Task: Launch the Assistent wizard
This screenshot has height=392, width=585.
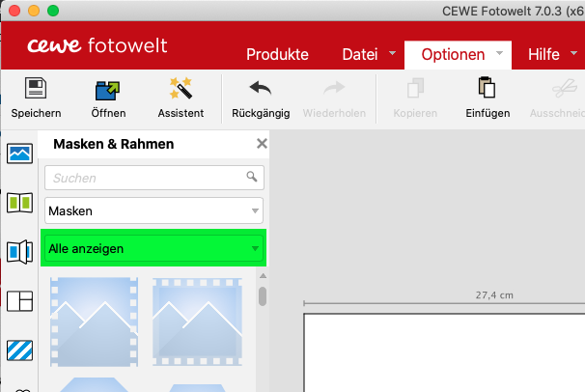Action: 181,88
